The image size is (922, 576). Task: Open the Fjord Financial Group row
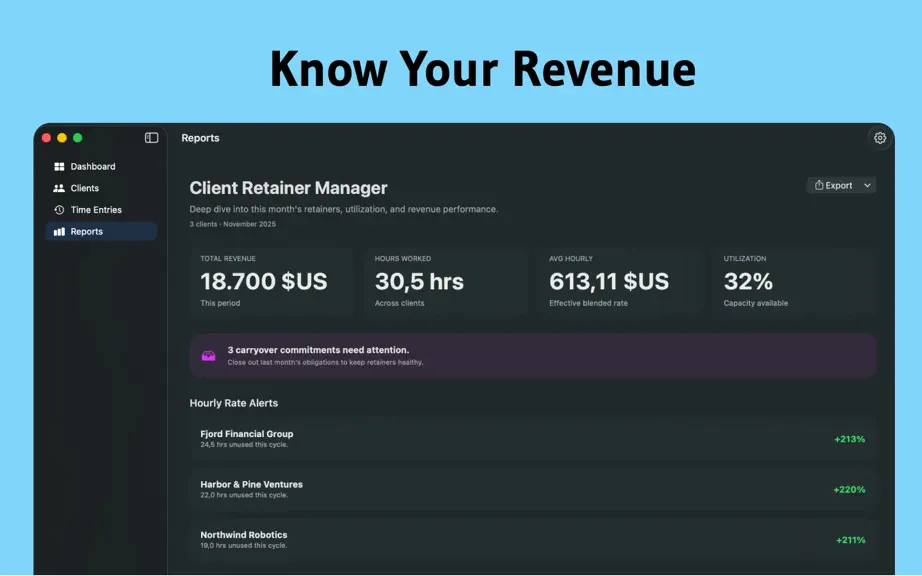point(533,439)
